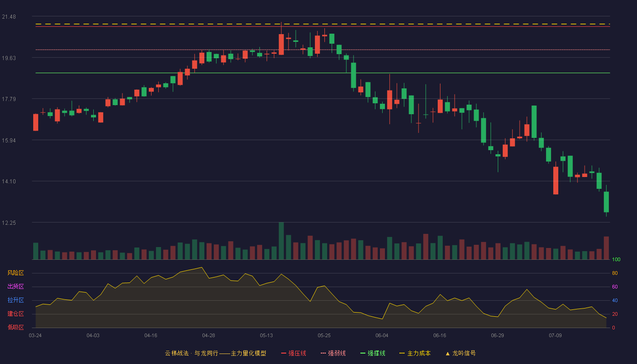Image resolution: width=637 pixels, height=364 pixels.
Task: Select the 14.10 price axis label
Action: pyautogui.click(x=9, y=182)
